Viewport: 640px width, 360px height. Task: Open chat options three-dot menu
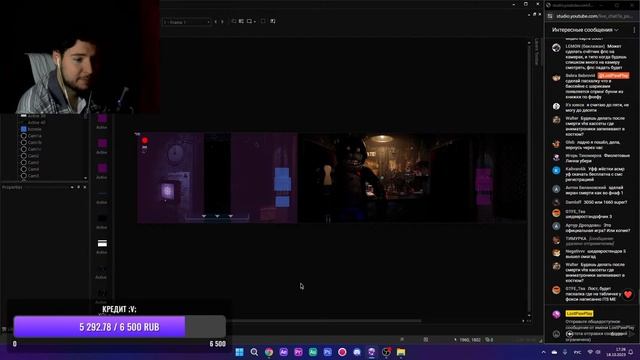pos(634,30)
